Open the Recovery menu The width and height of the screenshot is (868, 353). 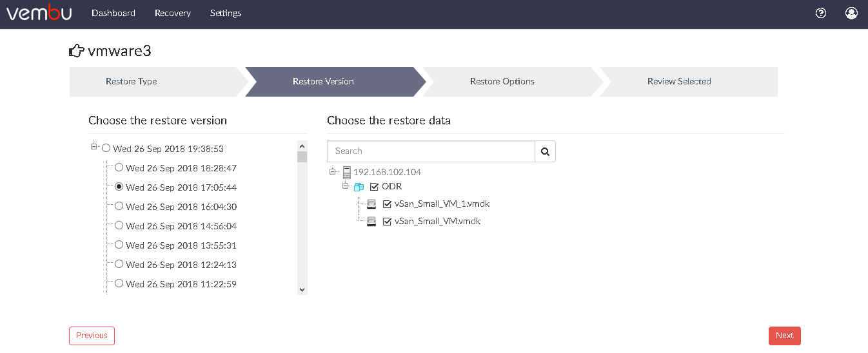coord(173,13)
